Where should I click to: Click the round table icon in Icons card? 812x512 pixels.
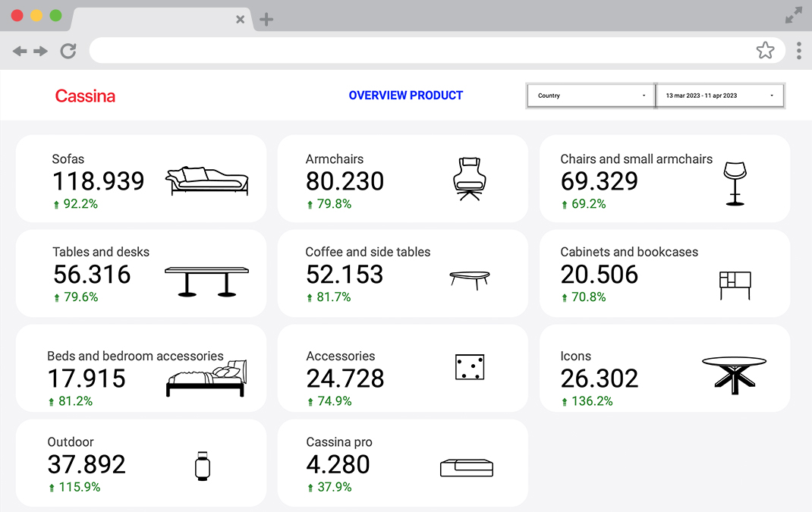click(x=734, y=375)
